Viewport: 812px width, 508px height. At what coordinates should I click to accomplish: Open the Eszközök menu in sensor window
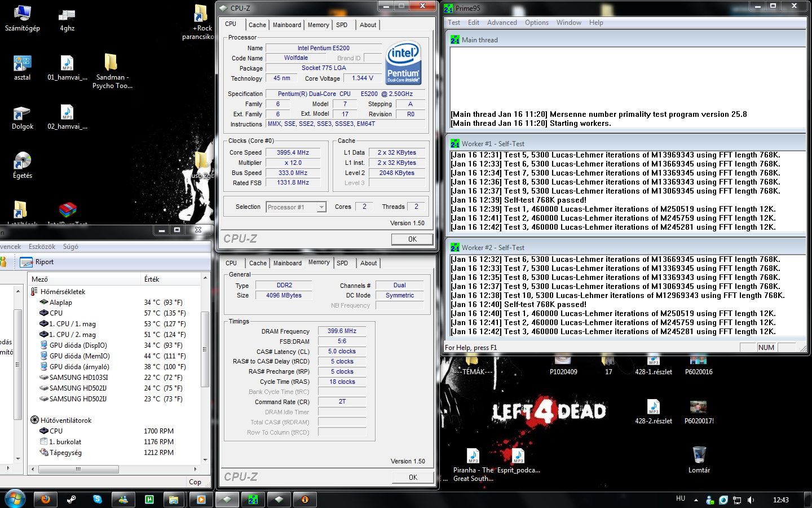(x=42, y=247)
